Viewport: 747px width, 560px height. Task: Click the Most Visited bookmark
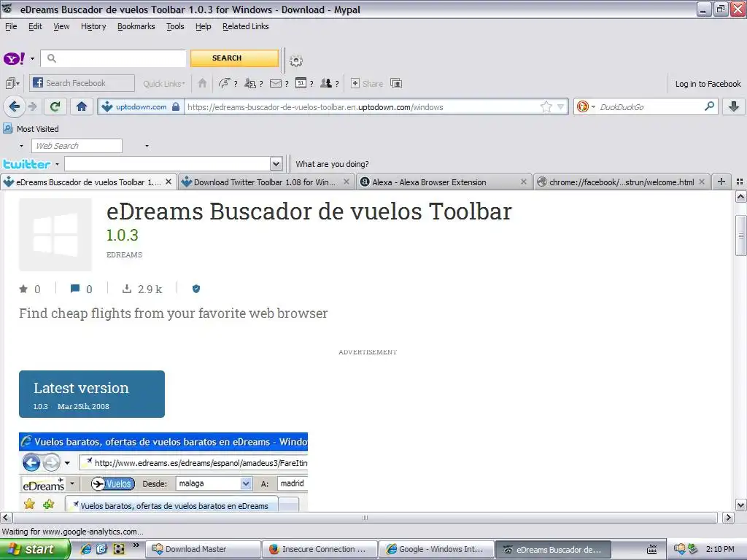31,129
